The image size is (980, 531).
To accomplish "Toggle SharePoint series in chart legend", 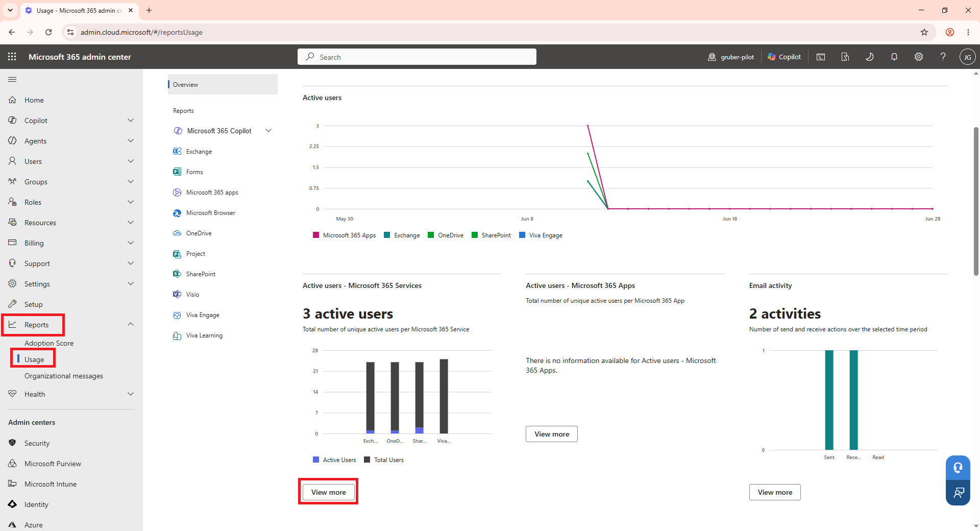I will coord(491,235).
